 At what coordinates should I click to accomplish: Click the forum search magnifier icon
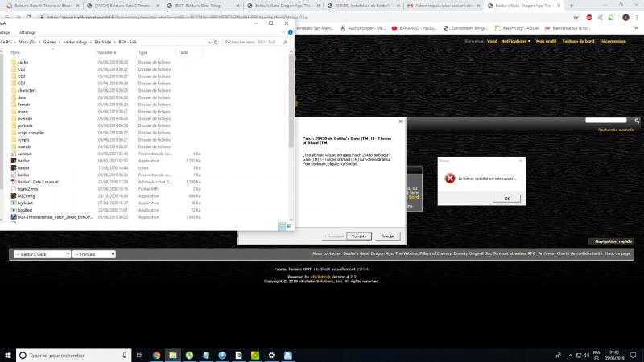click(x=637, y=121)
